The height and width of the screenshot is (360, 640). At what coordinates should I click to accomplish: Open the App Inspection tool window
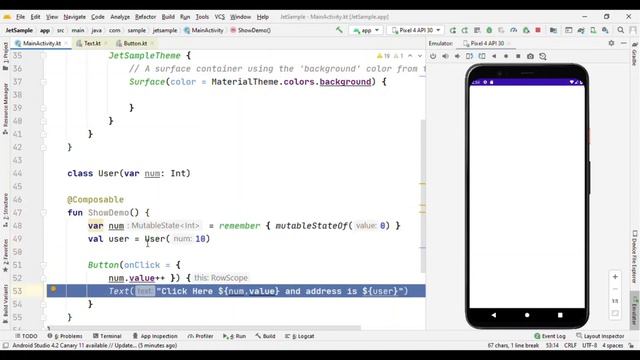click(x=155, y=336)
